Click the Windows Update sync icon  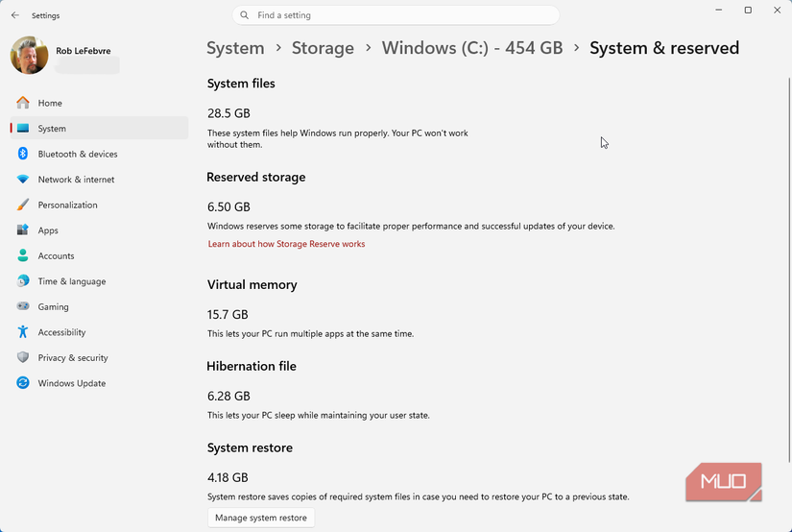[x=22, y=383]
